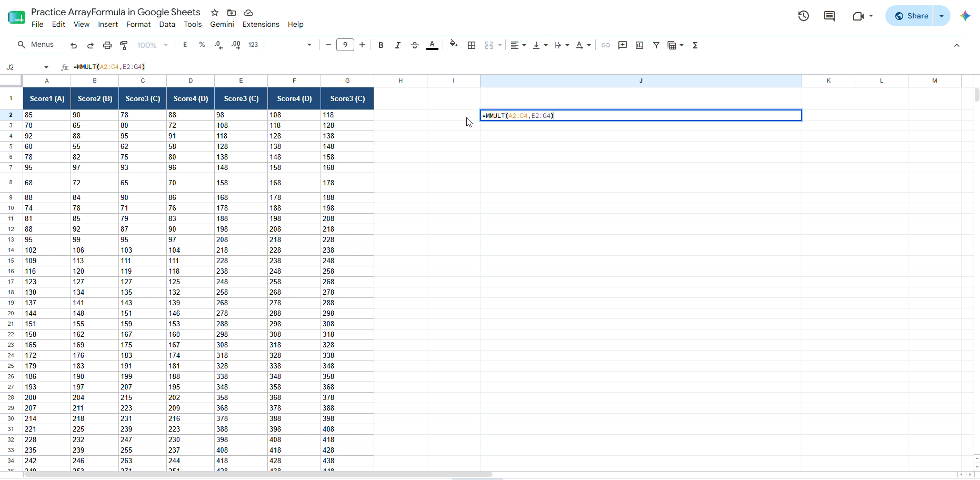Expand the zoom 100% dropdown
This screenshot has height=480, width=980.
[153, 45]
